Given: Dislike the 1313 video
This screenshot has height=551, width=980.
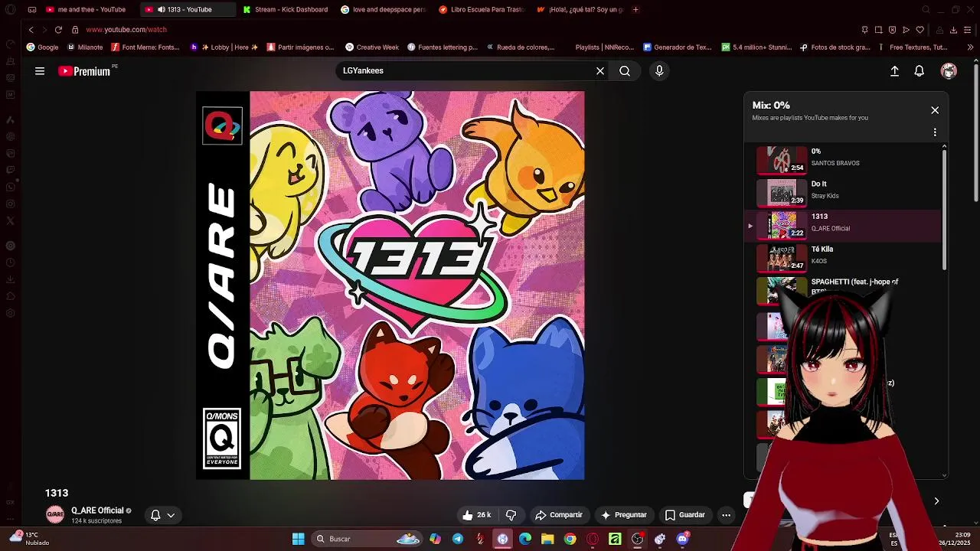Looking at the screenshot, I should click(x=511, y=515).
